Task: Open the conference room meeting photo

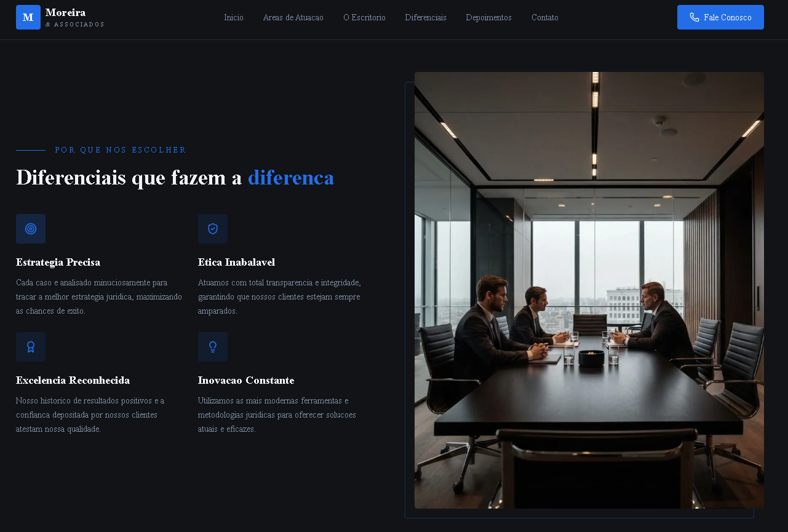Action: (x=589, y=290)
